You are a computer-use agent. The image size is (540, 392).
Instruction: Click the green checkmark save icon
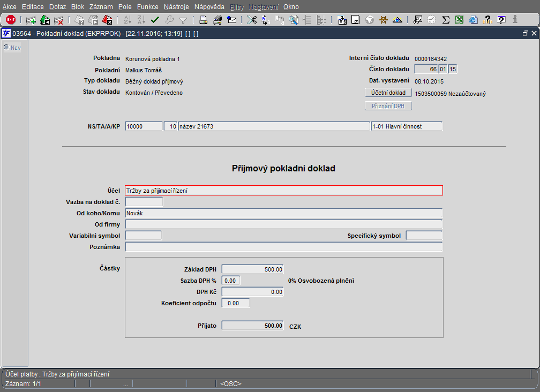coord(155,20)
